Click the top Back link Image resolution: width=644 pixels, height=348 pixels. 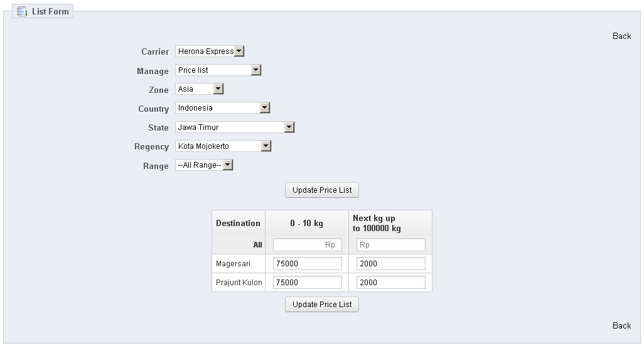[621, 36]
